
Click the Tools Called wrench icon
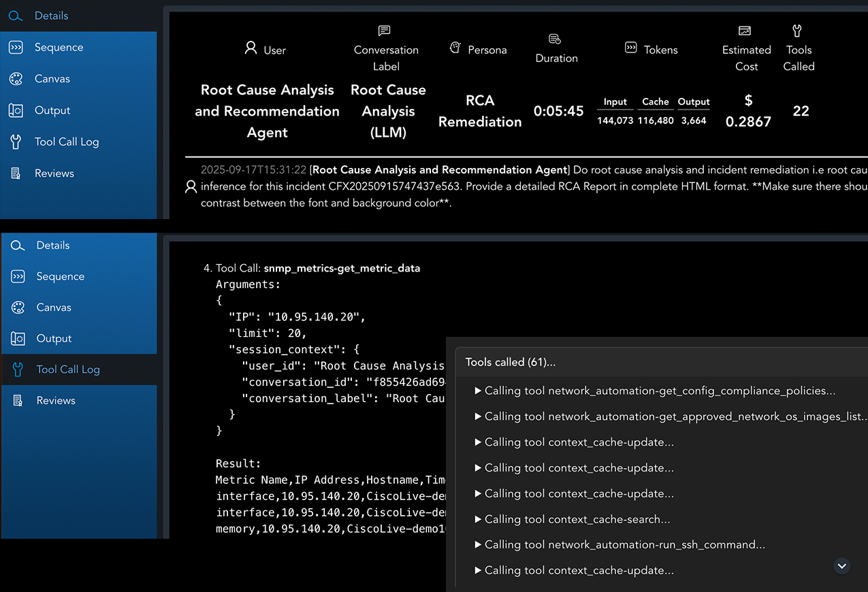[x=797, y=31]
